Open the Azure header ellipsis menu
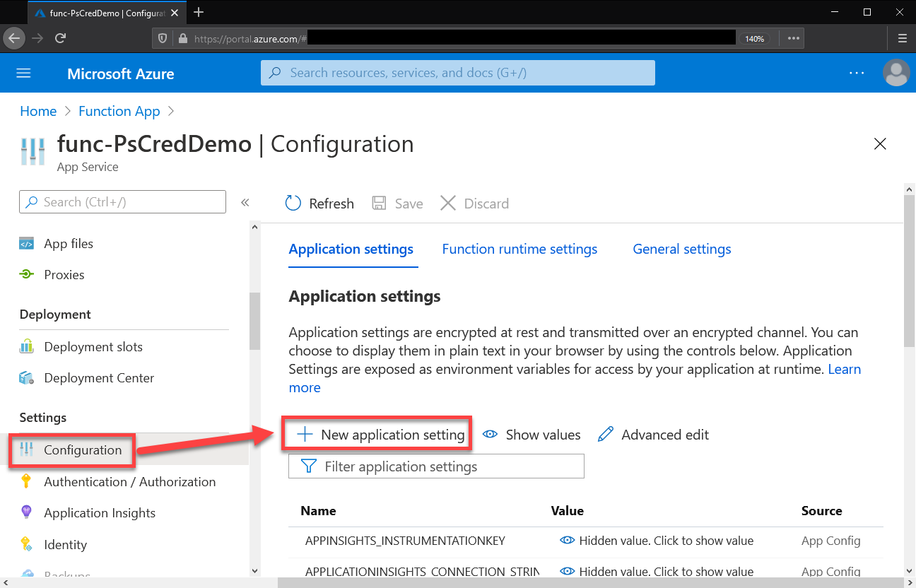This screenshot has width=916, height=588. pos(857,73)
